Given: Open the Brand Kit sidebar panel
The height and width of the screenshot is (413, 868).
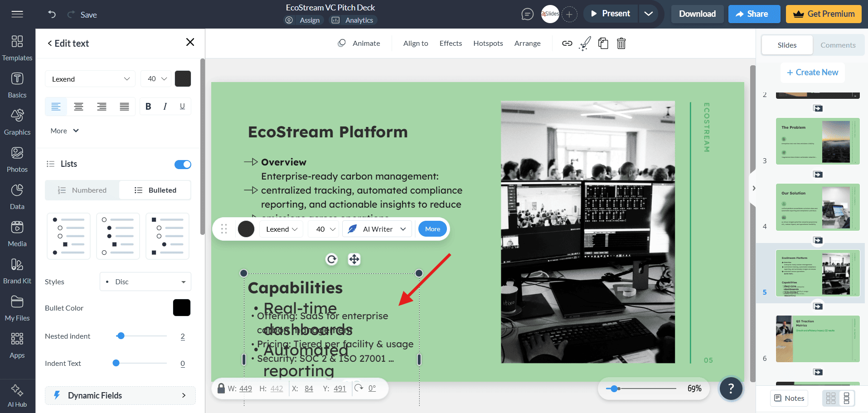Looking at the screenshot, I should [x=17, y=271].
